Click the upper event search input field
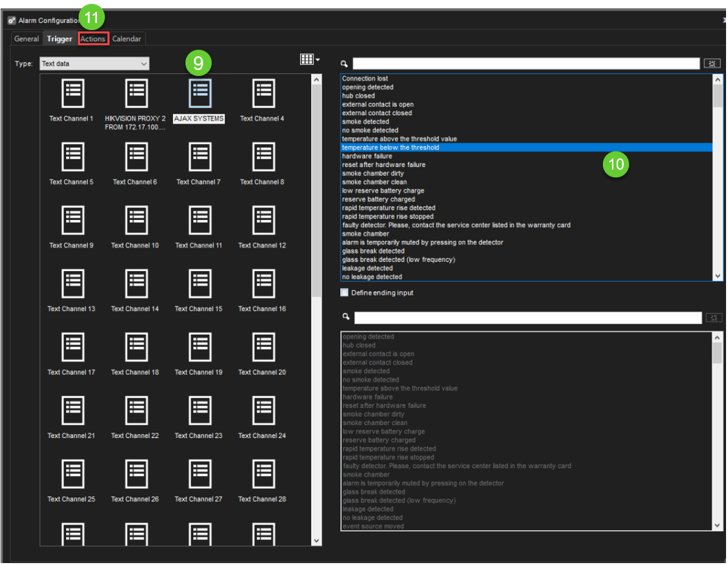728x565 pixels. (526, 64)
